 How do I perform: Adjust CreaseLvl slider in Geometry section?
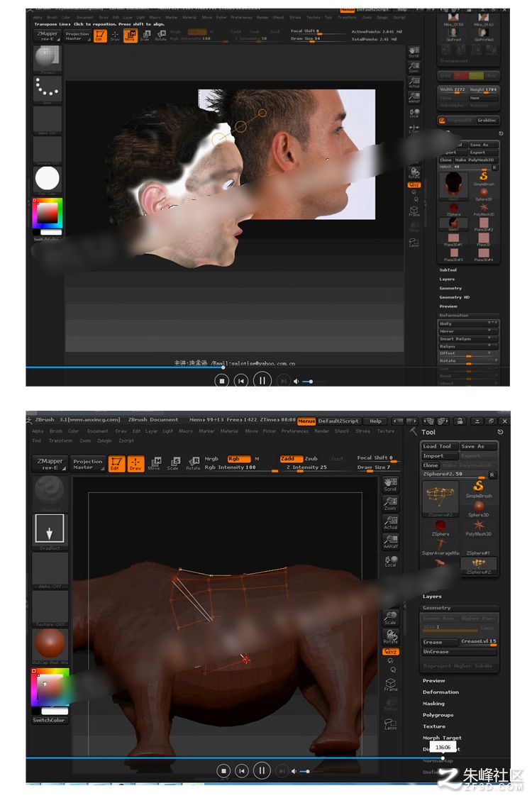479,642
